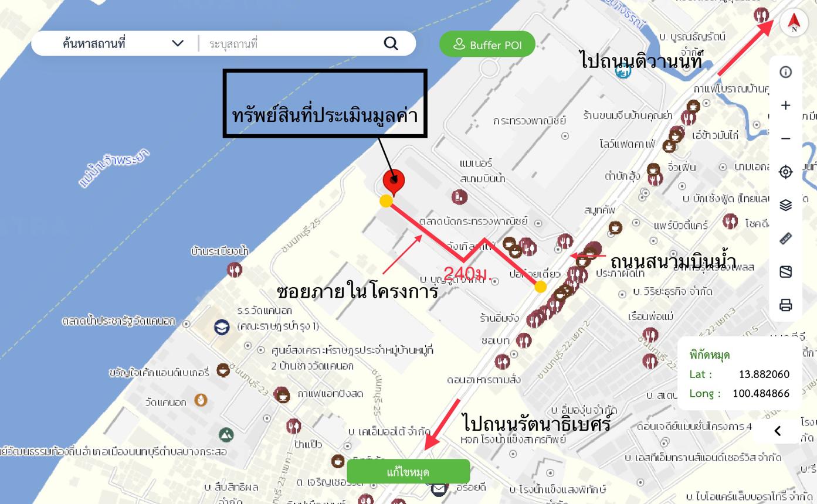Open the map area tool below the ruler

(786, 271)
